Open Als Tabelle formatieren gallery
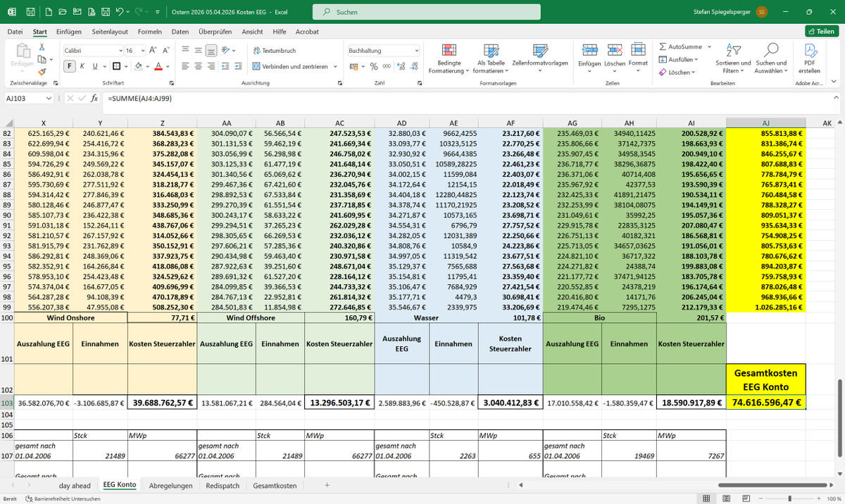The image size is (845, 504). coord(491,58)
